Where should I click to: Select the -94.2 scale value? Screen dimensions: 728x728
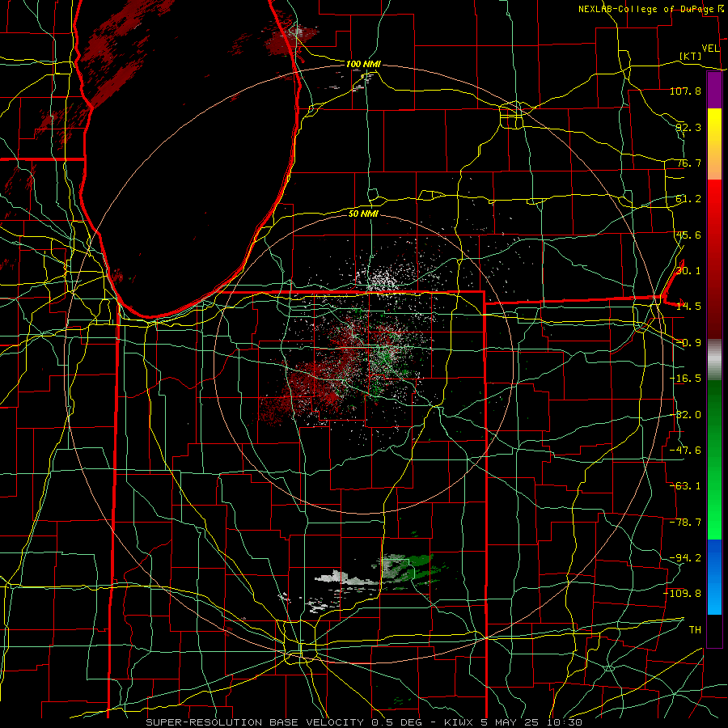(685, 558)
